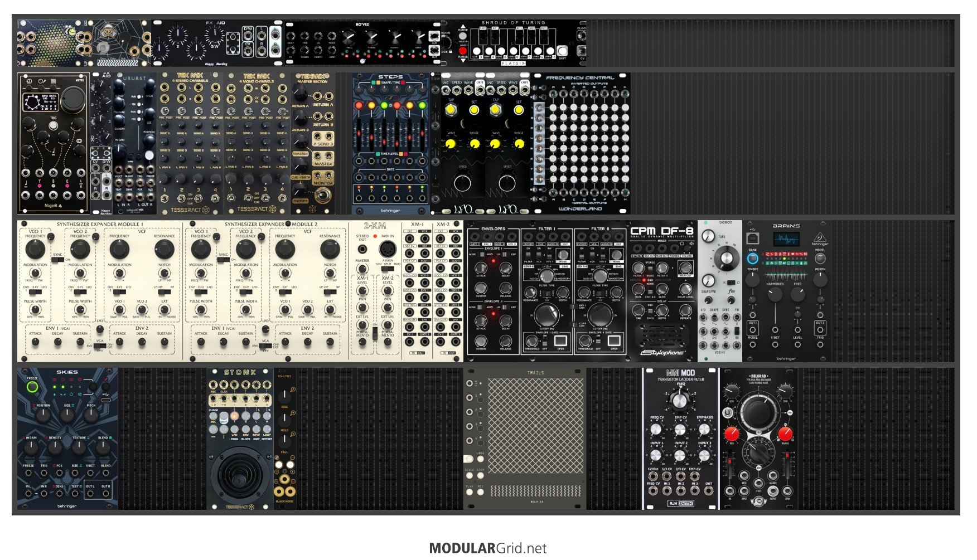977x560 pixels.
Task: Click the MODULARGrid.net logo
Action: point(488,548)
